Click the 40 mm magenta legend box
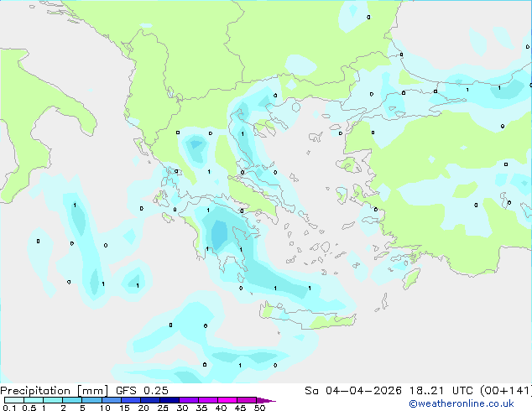Screen dimensions: 532x411 pyautogui.click(x=227, y=400)
